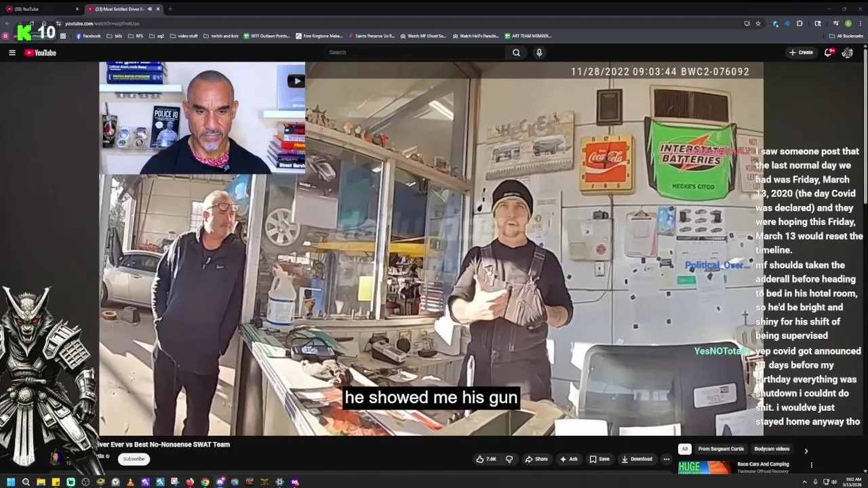Subscribe to the channel

134,459
